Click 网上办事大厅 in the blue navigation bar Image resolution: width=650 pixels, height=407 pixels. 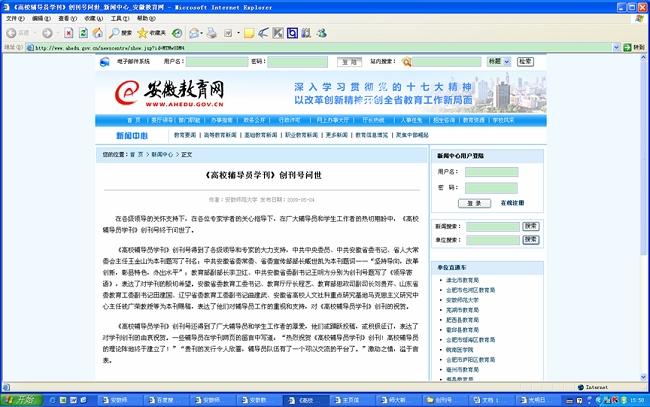(x=332, y=120)
